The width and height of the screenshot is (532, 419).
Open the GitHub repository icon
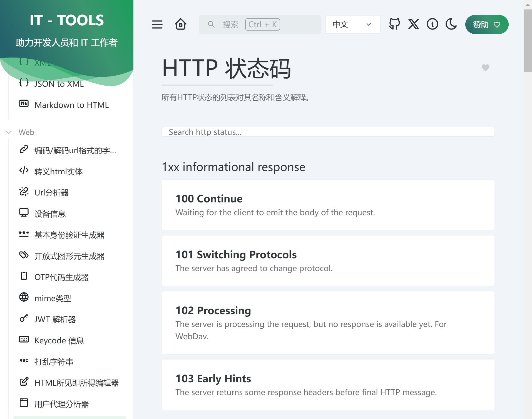[394, 24]
